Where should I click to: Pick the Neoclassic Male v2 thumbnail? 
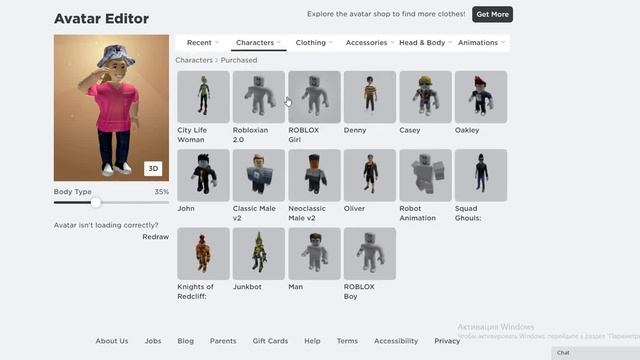[314, 175]
